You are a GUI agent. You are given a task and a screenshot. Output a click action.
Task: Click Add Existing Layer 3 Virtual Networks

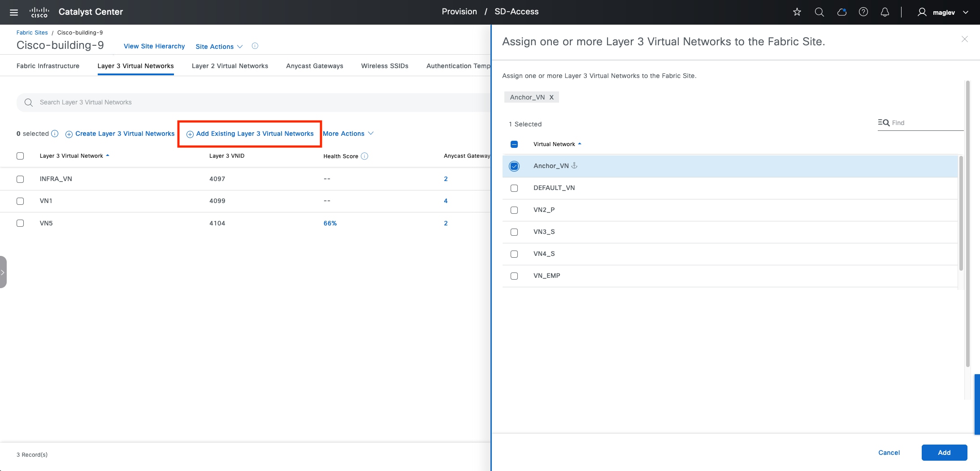pos(250,134)
